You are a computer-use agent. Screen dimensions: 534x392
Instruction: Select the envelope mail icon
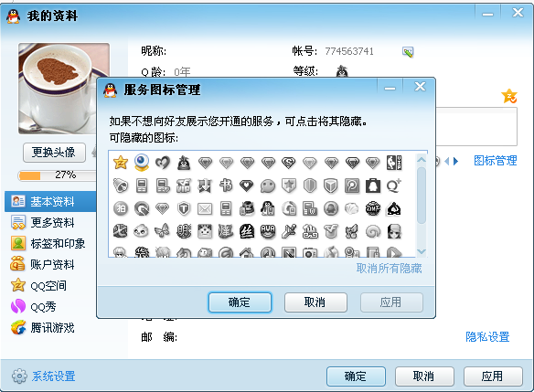[205, 209]
